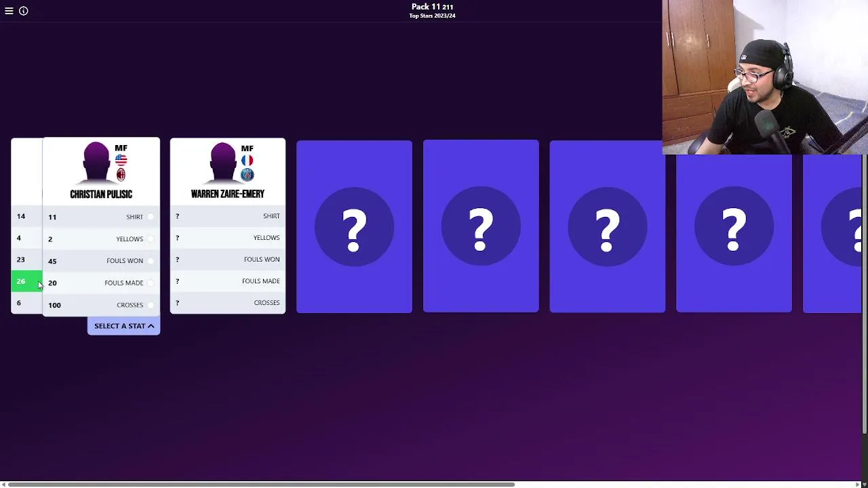Click the green highlighted 26 value
Screen dimensions: 868x488
click(26, 281)
